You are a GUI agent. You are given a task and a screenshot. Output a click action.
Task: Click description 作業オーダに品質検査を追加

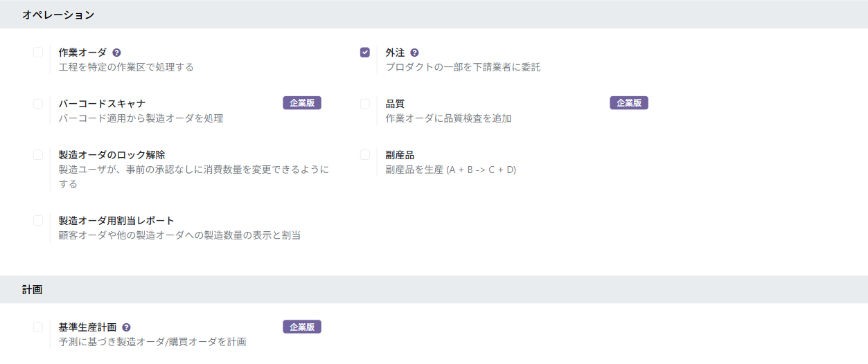pyautogui.click(x=448, y=118)
